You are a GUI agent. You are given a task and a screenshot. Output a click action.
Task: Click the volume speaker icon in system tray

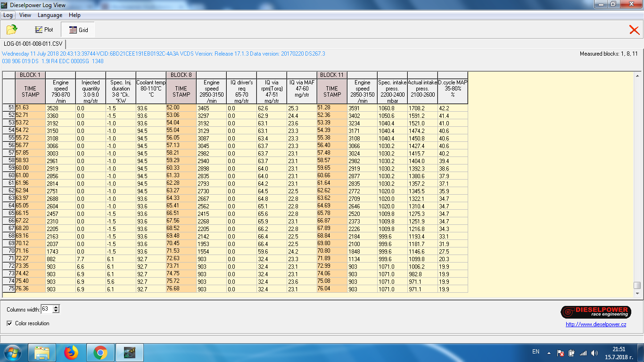point(594,353)
